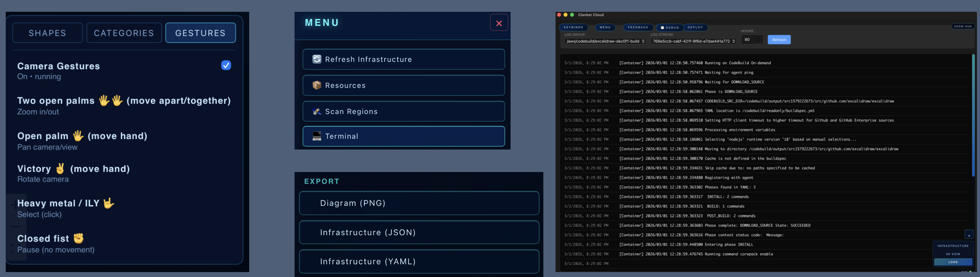Image resolution: width=980 pixels, height=277 pixels.
Task: Switch to the Categories tab
Action: click(124, 33)
